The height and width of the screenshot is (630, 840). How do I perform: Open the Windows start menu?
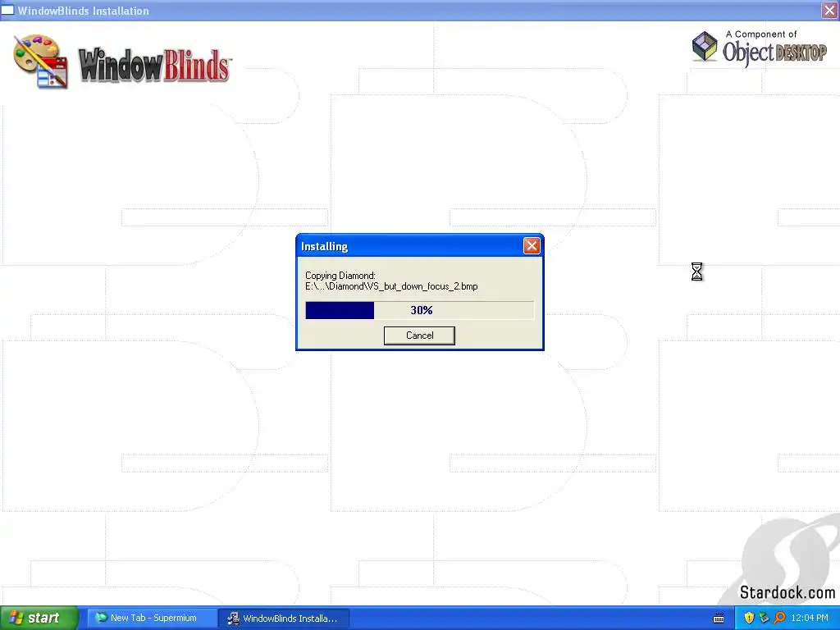pyautogui.click(x=39, y=618)
